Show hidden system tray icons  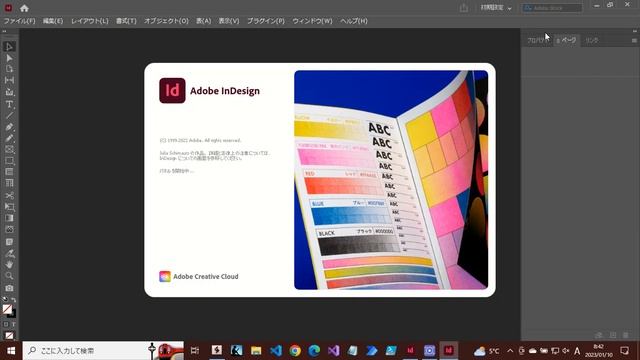pyautogui.click(x=510, y=351)
